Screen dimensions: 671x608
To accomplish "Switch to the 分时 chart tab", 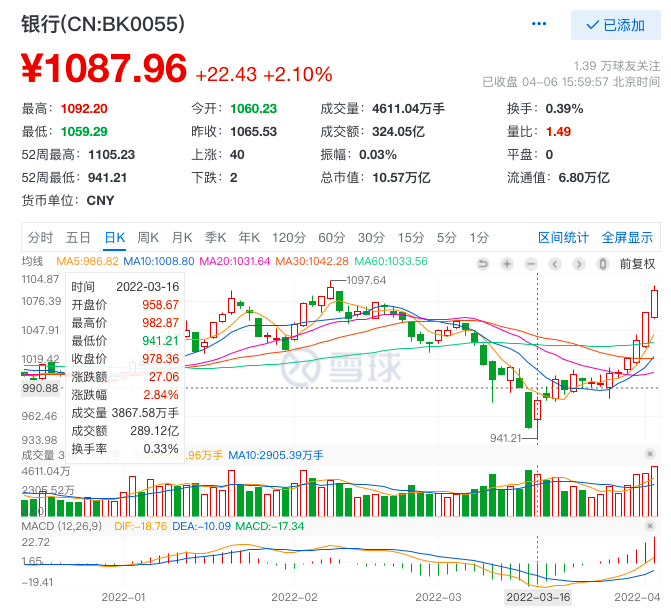I will click(40, 237).
